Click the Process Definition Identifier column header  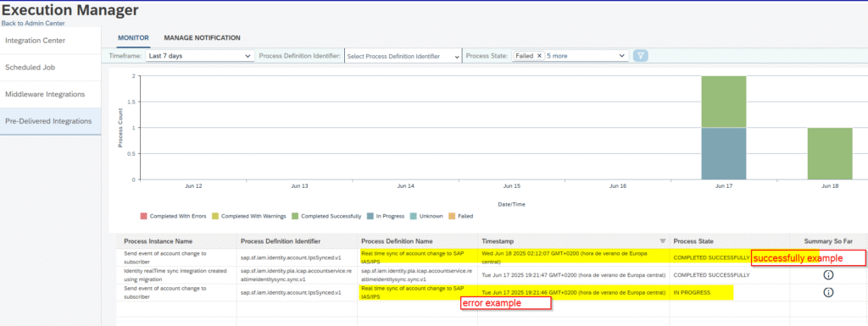(x=297, y=241)
